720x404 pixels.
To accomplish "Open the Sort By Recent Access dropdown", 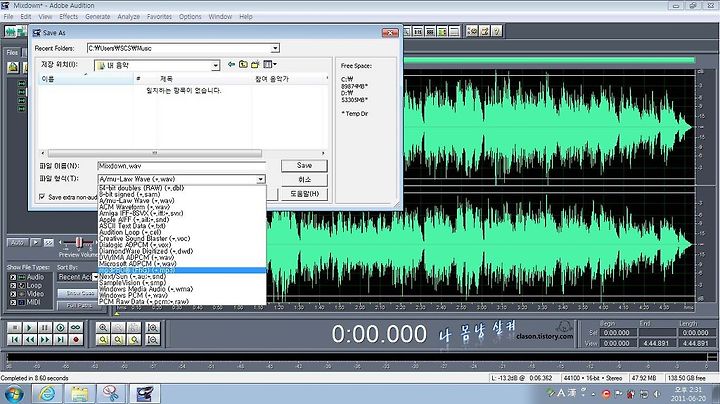I will (x=95, y=277).
